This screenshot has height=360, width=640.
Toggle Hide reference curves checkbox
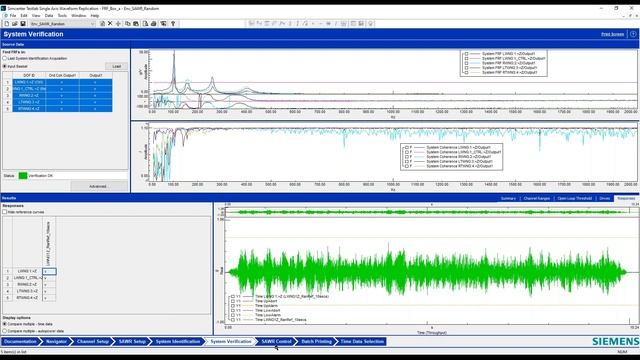click(x=5, y=212)
